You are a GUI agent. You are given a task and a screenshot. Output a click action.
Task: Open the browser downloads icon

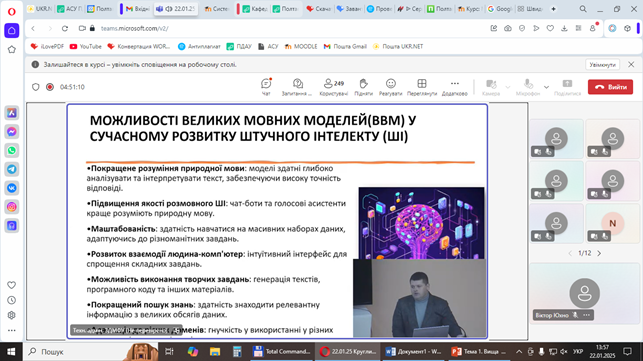tap(564, 28)
